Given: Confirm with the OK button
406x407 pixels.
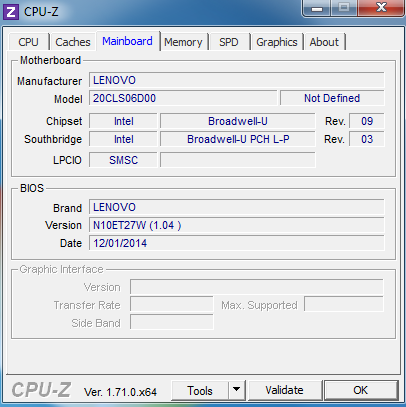Looking at the screenshot, I should point(361,390).
